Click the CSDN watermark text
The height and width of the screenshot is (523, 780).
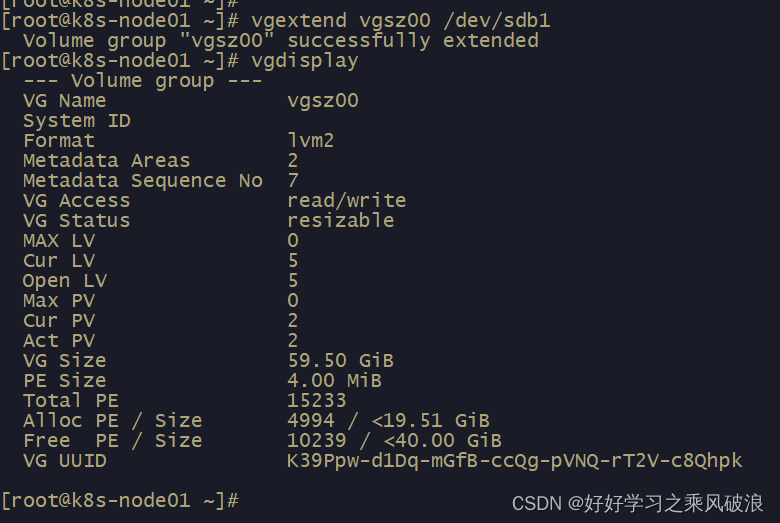pyautogui.click(x=638, y=503)
